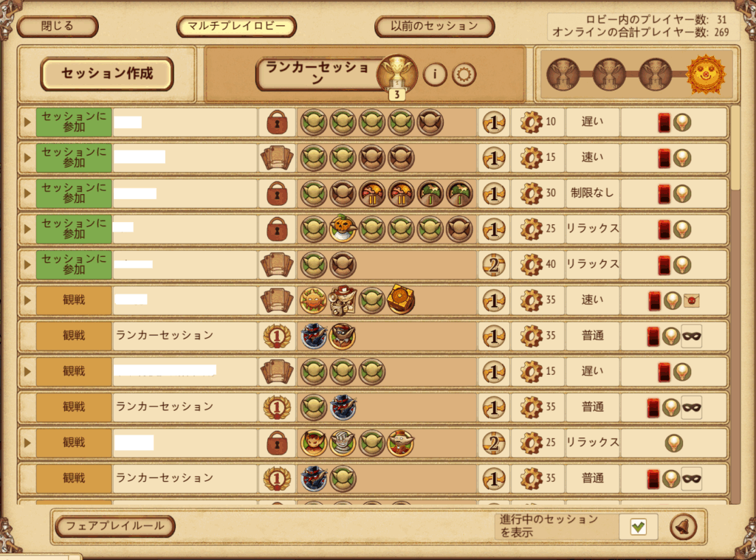Expand the 制限なし session row arrow
Image resolution: width=756 pixels, height=560 pixels.
click(x=27, y=193)
